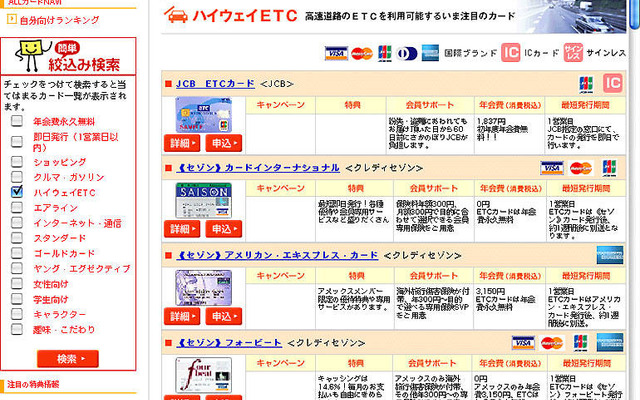640x400 pixels.
Task: Click JCB icon in Saison International row
Action: pos(609,168)
